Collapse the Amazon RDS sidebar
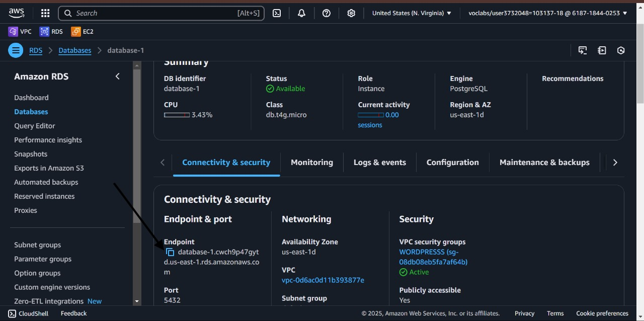Image resolution: width=644 pixels, height=321 pixels. point(118,76)
